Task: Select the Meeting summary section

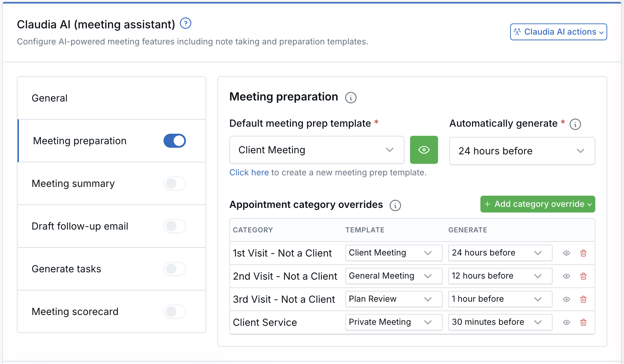Action: (111, 183)
